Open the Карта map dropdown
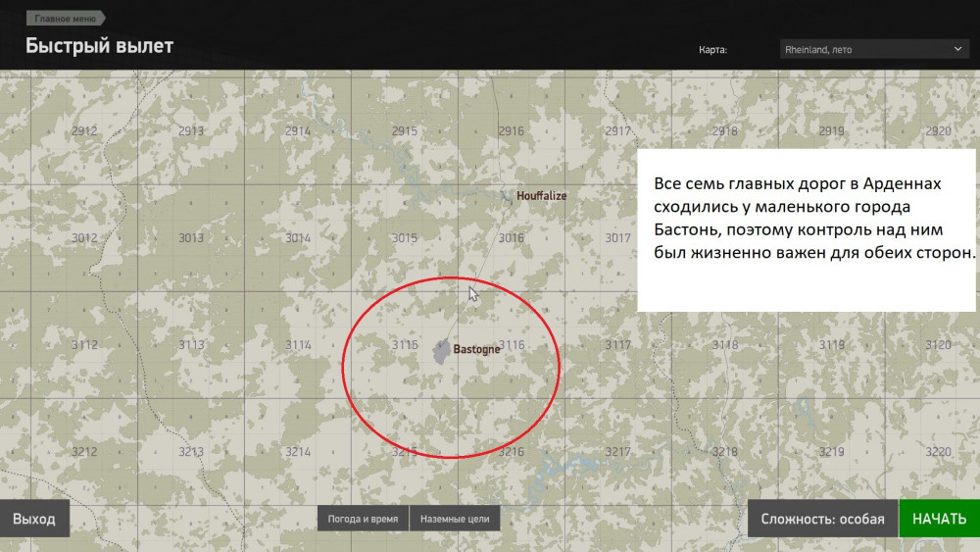 (874, 49)
